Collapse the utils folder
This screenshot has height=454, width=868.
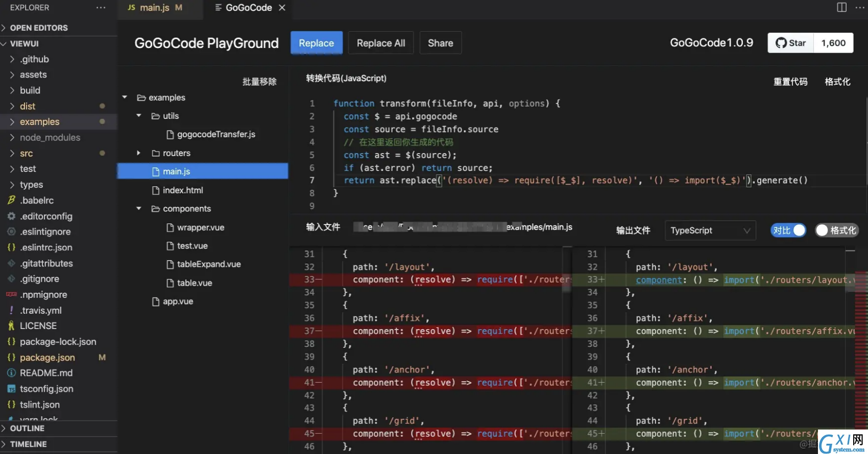(139, 116)
